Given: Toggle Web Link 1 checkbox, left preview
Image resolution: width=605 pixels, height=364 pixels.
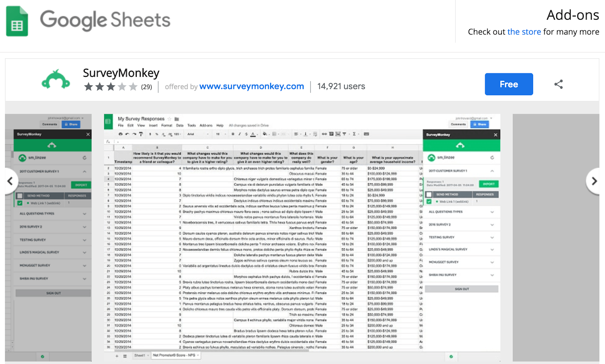Looking at the screenshot, I should click(x=20, y=203).
